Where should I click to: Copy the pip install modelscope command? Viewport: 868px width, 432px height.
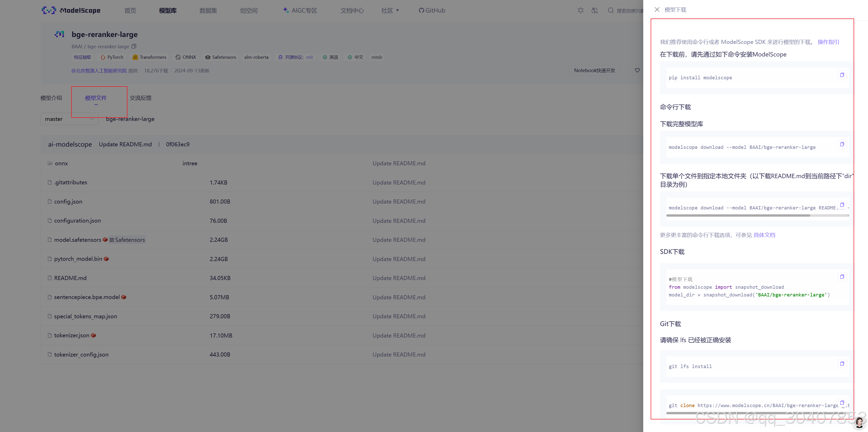[842, 75]
